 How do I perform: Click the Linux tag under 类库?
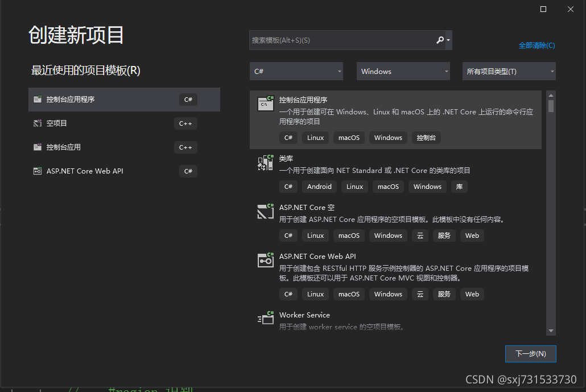tap(354, 187)
